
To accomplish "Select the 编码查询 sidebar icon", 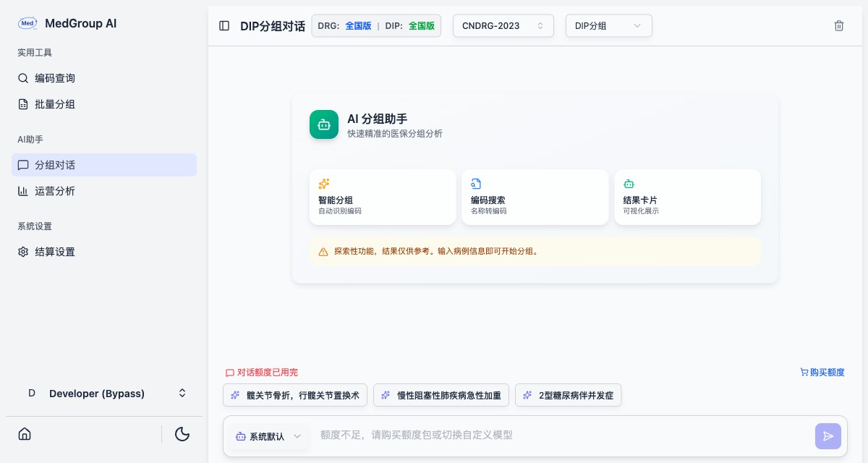I will coord(23,78).
